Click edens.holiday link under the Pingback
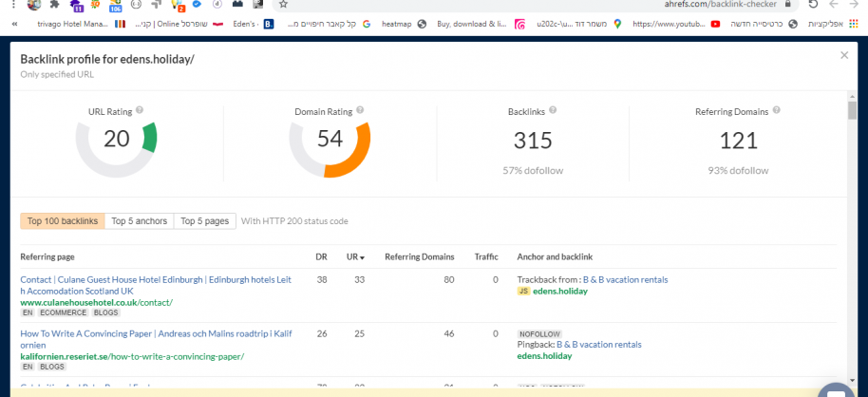Viewport: 868px width, 397px height. pos(544,355)
